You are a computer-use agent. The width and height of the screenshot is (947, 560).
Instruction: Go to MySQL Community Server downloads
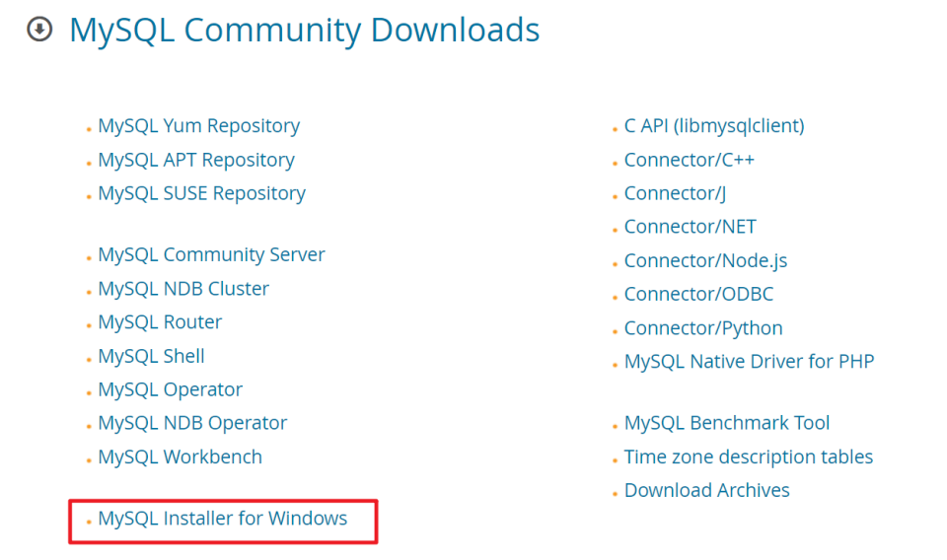pyautogui.click(x=211, y=254)
